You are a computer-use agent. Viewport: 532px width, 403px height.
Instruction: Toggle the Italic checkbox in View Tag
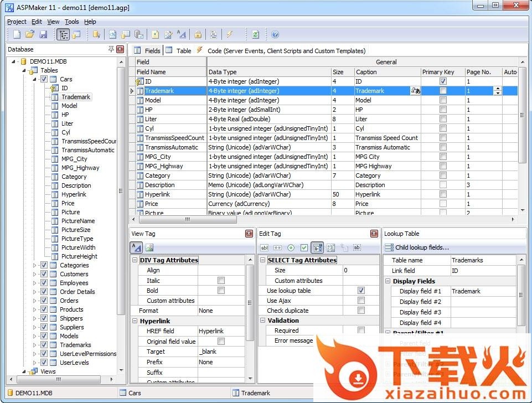pyautogui.click(x=221, y=281)
